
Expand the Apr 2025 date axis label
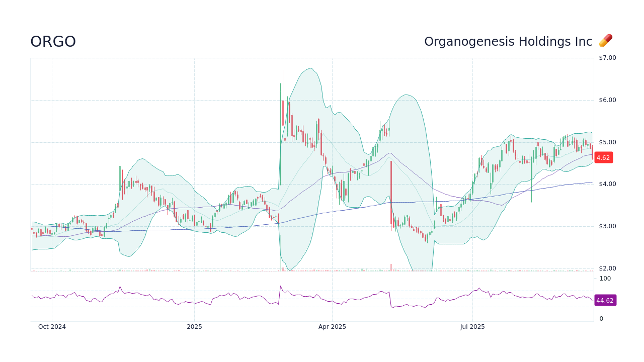tap(332, 326)
